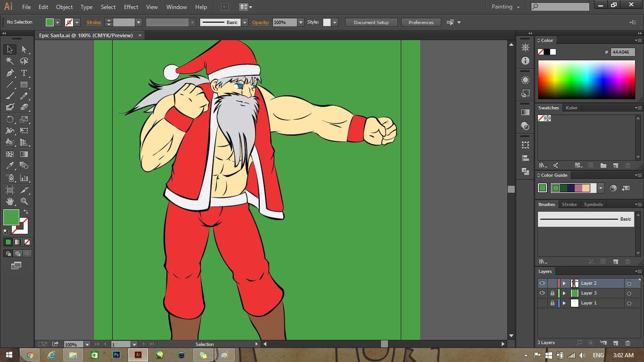Select the Perspective Grid tool

pyautogui.click(x=24, y=142)
